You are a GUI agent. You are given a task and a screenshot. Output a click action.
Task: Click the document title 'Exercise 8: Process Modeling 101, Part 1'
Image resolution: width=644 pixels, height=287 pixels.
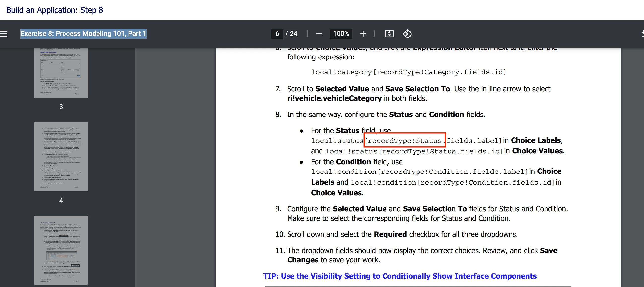point(83,34)
